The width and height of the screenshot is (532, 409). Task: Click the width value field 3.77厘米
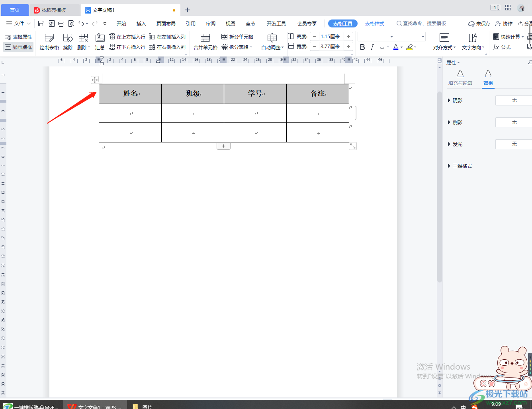click(x=331, y=47)
